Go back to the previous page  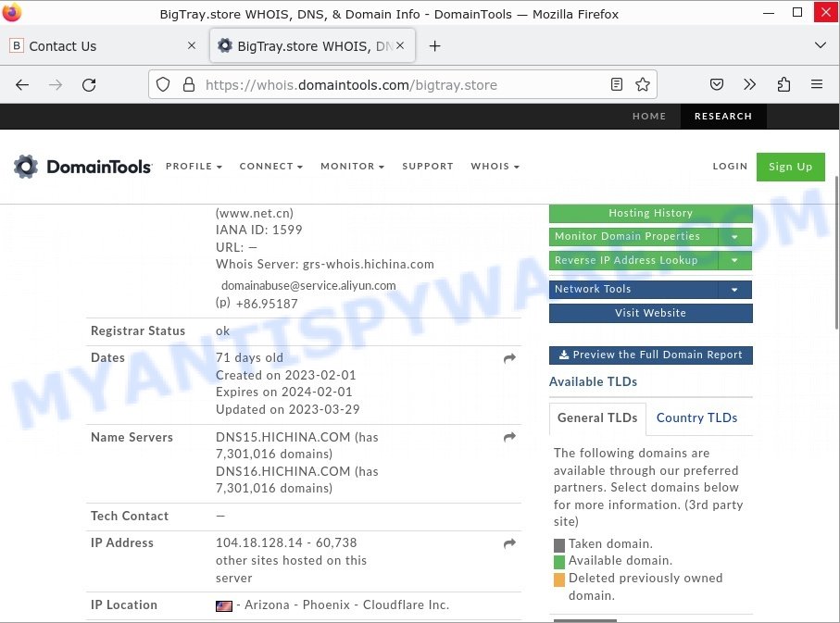[x=22, y=84]
